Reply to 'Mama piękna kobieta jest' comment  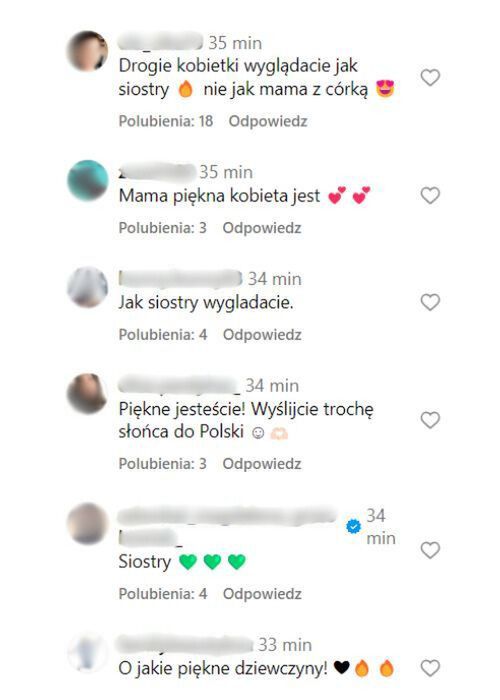(262, 228)
